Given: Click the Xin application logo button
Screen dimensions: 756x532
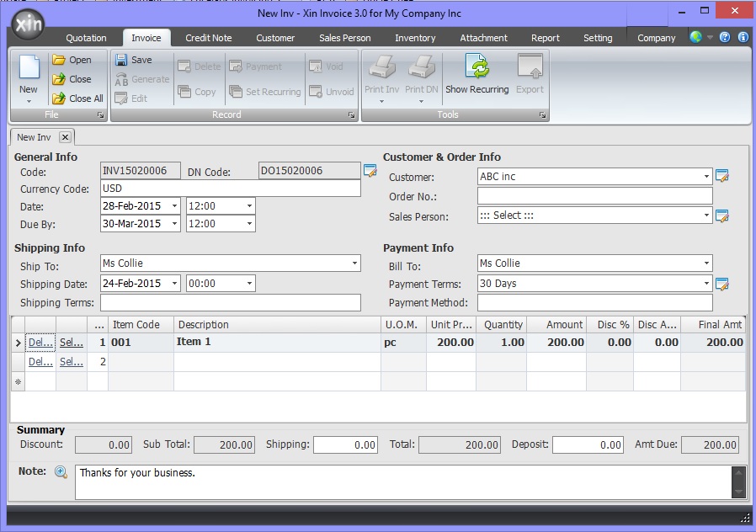Looking at the screenshot, I should 28,24.
